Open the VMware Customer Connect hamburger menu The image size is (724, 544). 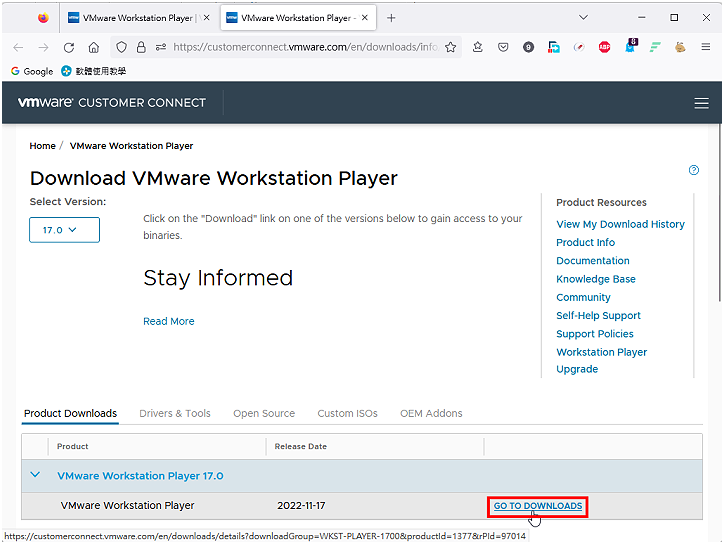[701, 103]
